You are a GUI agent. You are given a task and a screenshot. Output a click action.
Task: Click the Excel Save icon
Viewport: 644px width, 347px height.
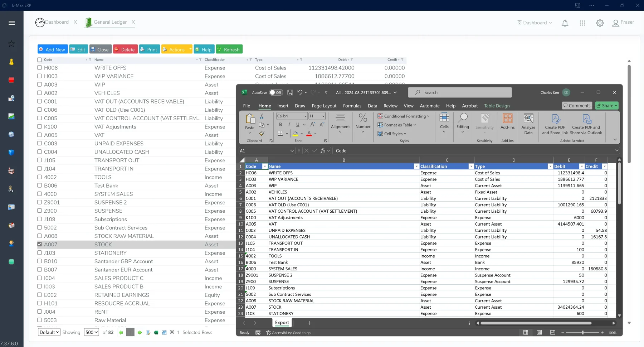(290, 92)
